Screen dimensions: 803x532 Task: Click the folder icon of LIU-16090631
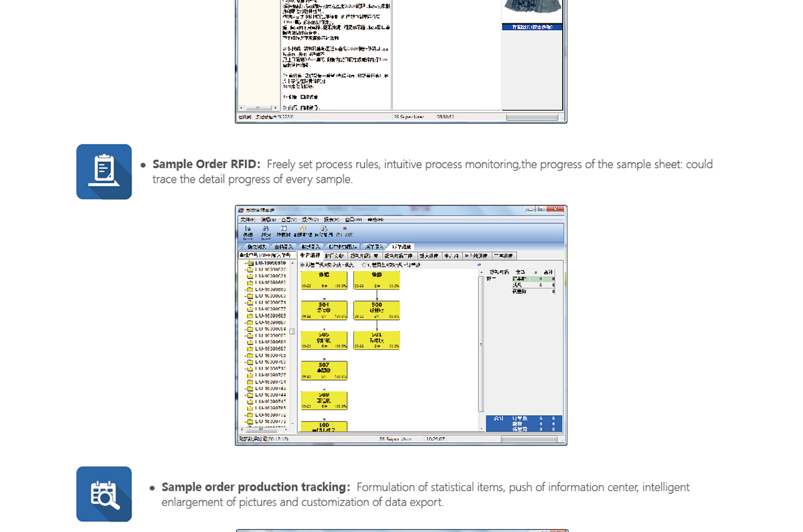click(250, 276)
